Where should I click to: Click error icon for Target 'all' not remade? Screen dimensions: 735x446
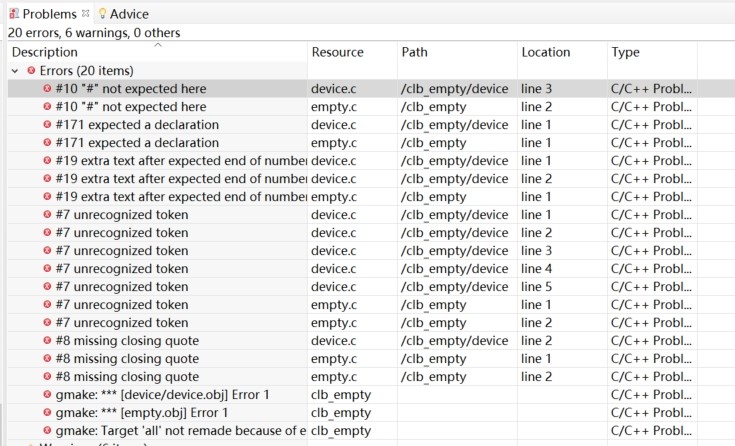pyautogui.click(x=47, y=431)
